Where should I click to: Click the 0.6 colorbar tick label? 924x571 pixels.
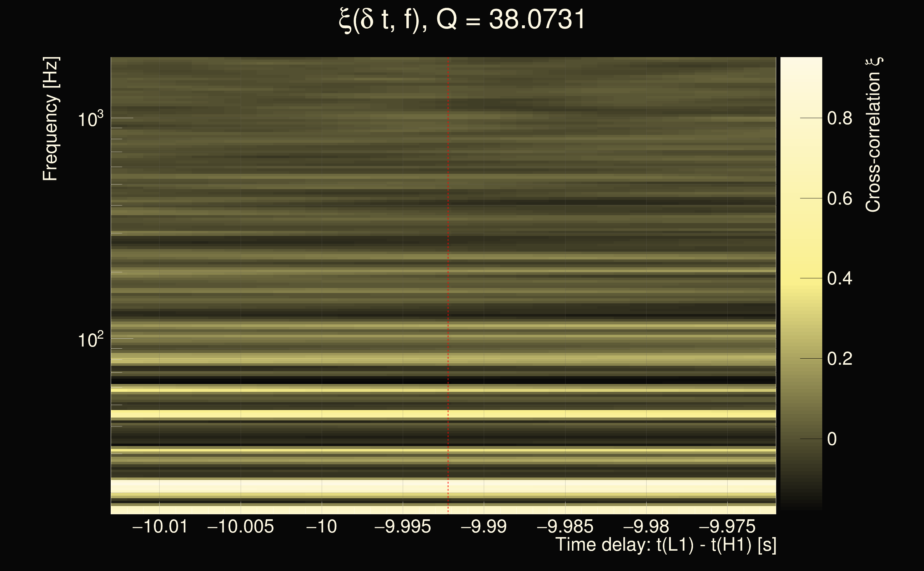click(839, 198)
